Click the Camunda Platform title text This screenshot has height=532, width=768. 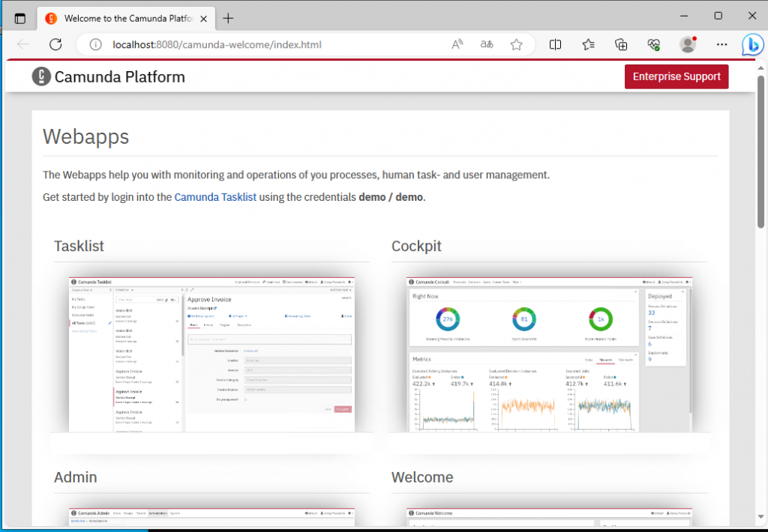119,77
